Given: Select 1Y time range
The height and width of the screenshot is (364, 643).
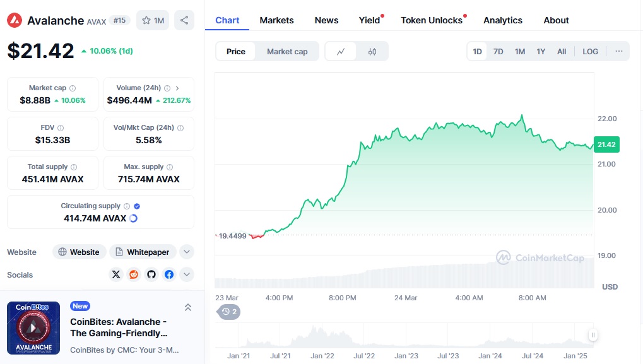Looking at the screenshot, I should [x=541, y=52].
